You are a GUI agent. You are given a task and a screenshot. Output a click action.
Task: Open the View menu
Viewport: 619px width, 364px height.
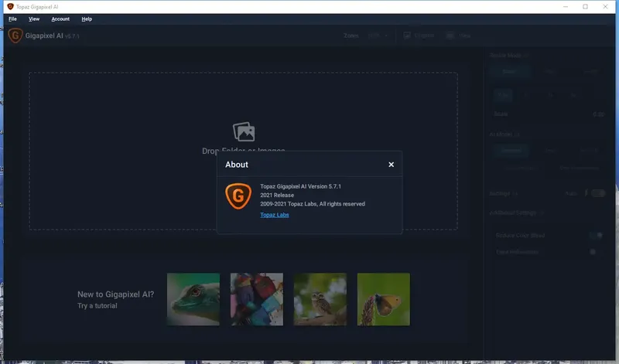[34, 19]
